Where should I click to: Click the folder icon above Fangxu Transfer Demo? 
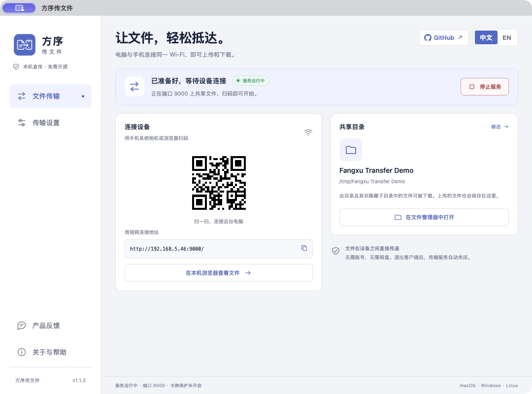click(351, 150)
